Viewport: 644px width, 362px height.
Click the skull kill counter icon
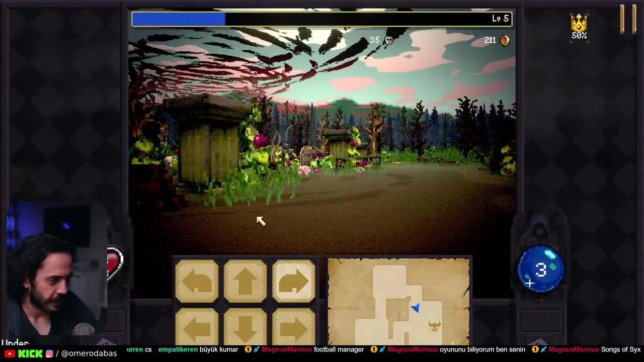[389, 40]
